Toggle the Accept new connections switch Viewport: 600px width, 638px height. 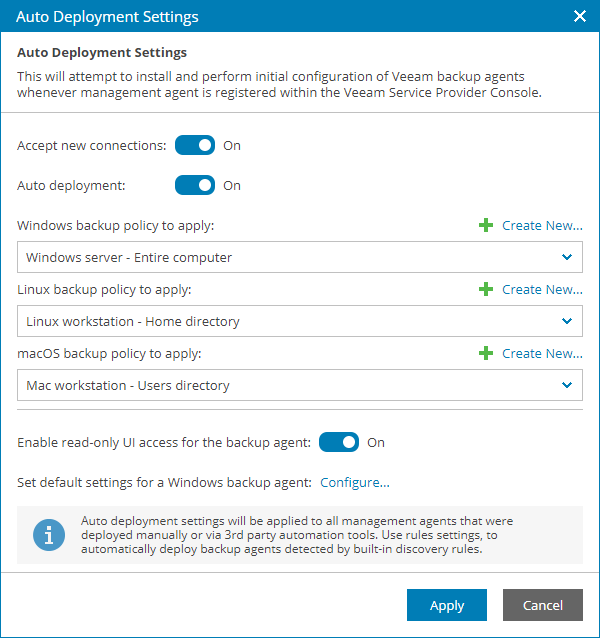click(x=195, y=146)
